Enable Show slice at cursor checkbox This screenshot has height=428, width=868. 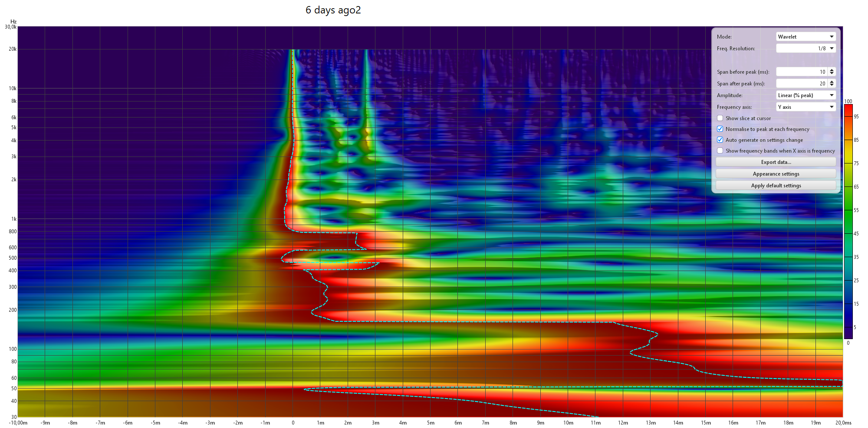(x=720, y=118)
